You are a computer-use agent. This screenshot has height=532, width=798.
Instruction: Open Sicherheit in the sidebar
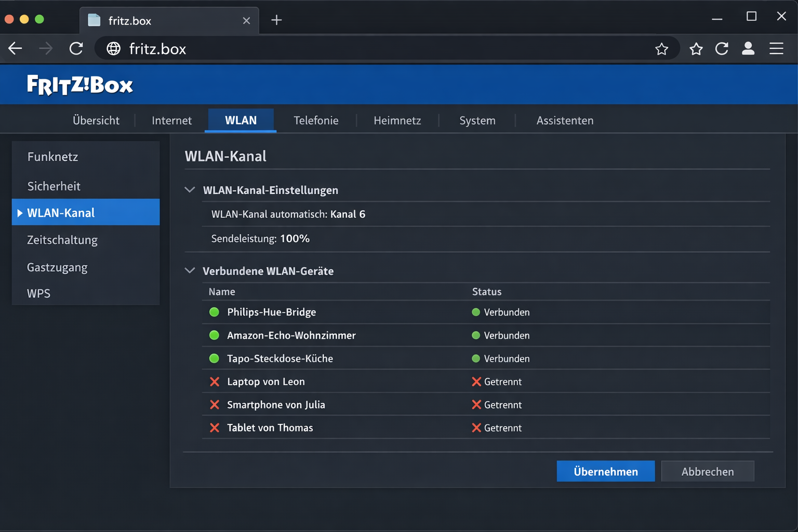[86, 186]
